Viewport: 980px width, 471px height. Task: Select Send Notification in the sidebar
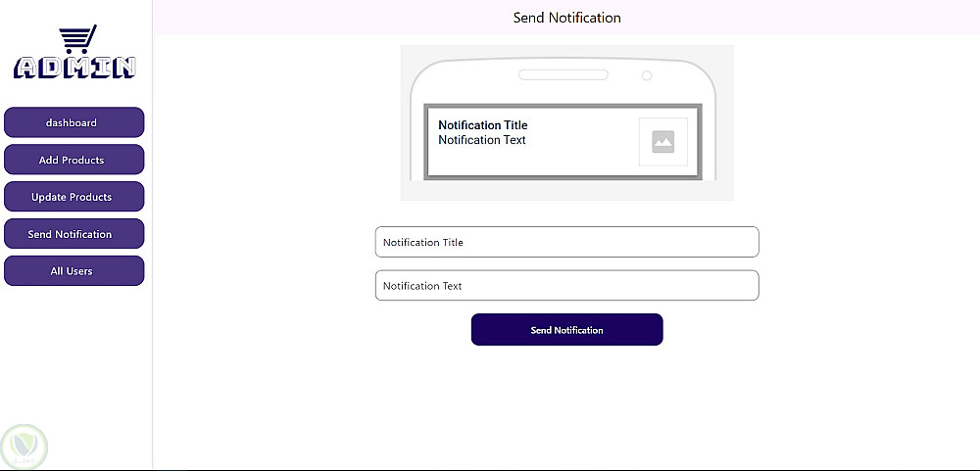click(73, 234)
